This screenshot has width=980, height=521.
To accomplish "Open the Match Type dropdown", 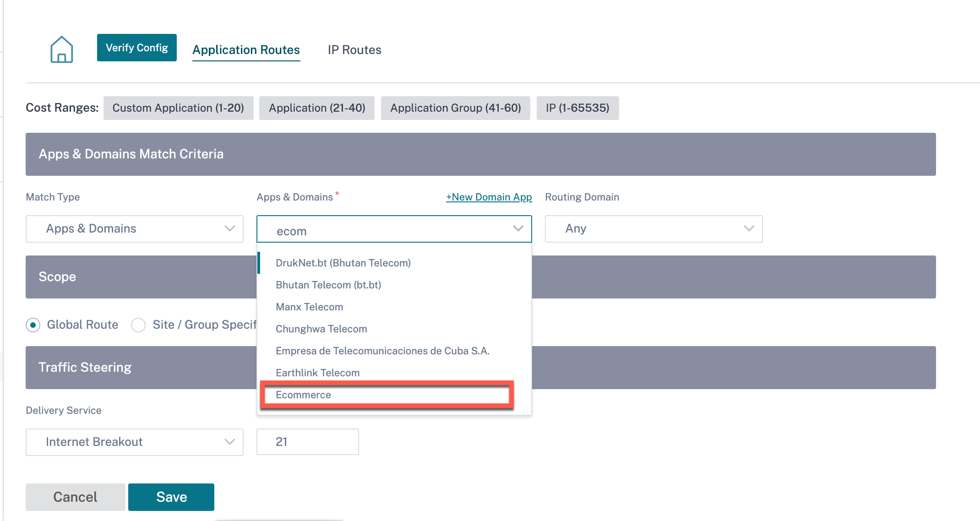I will point(135,229).
